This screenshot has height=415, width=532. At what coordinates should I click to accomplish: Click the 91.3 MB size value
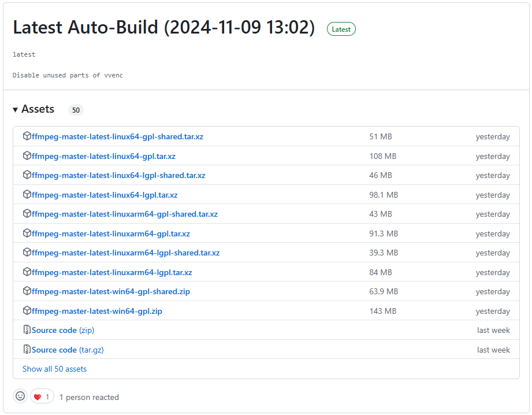click(384, 234)
